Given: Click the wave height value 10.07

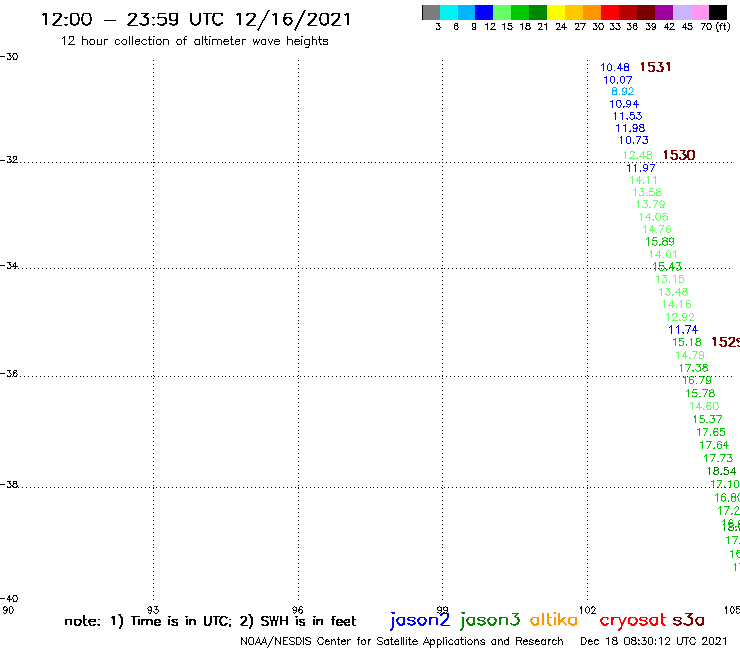Looking at the screenshot, I should coord(617,80).
